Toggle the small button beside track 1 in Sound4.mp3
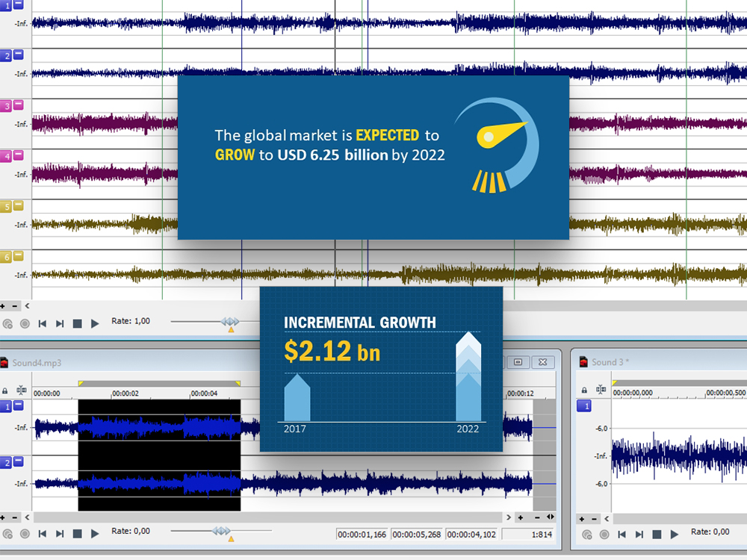The image size is (747, 560). point(17,407)
